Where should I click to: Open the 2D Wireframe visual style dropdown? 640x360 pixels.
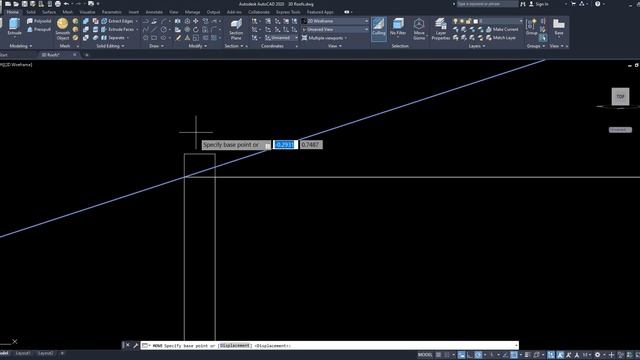[335, 21]
